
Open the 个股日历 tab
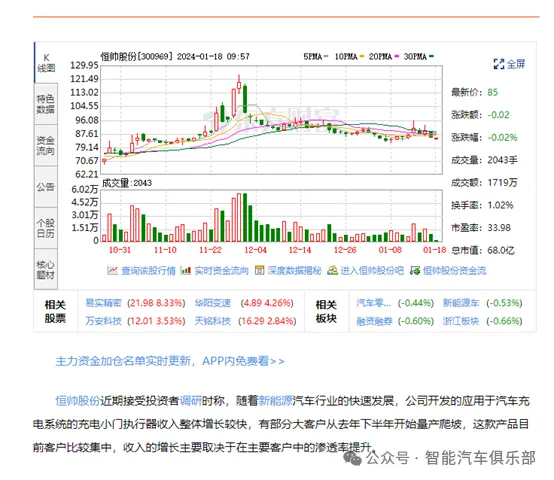(x=46, y=228)
